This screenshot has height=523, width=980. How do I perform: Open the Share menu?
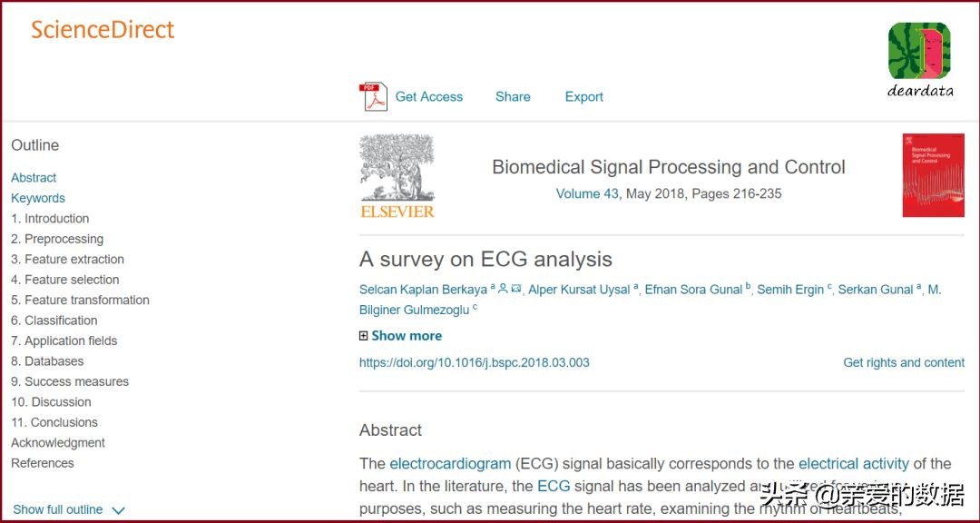click(513, 97)
